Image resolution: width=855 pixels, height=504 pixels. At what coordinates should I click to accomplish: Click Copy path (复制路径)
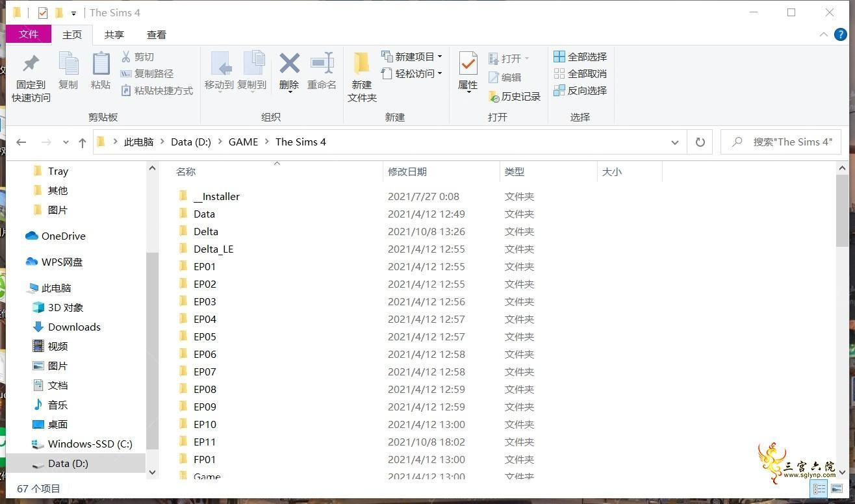(x=147, y=73)
